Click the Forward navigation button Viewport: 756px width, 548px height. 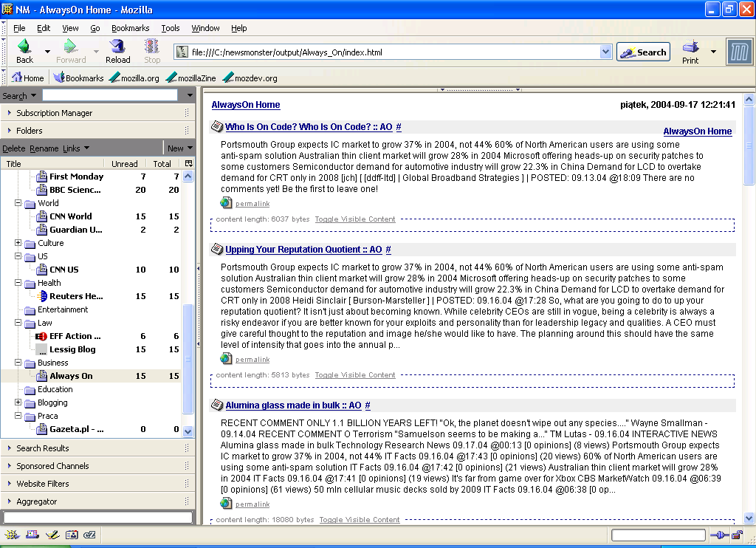click(x=71, y=51)
